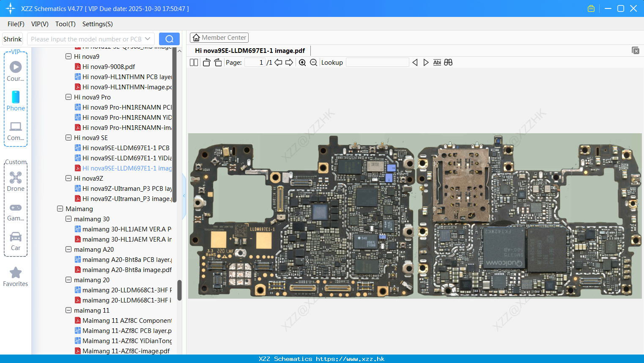
Task: Go to next page arrow
Action: (289, 63)
